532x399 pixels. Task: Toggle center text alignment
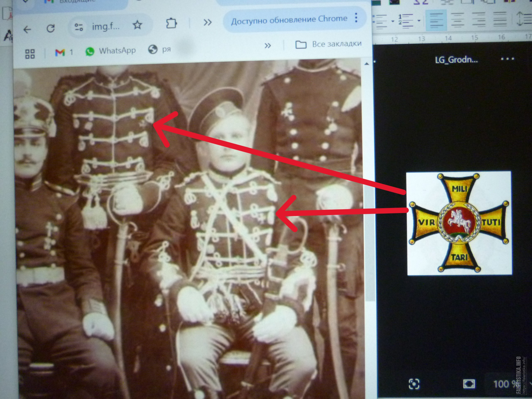pyautogui.click(x=457, y=20)
